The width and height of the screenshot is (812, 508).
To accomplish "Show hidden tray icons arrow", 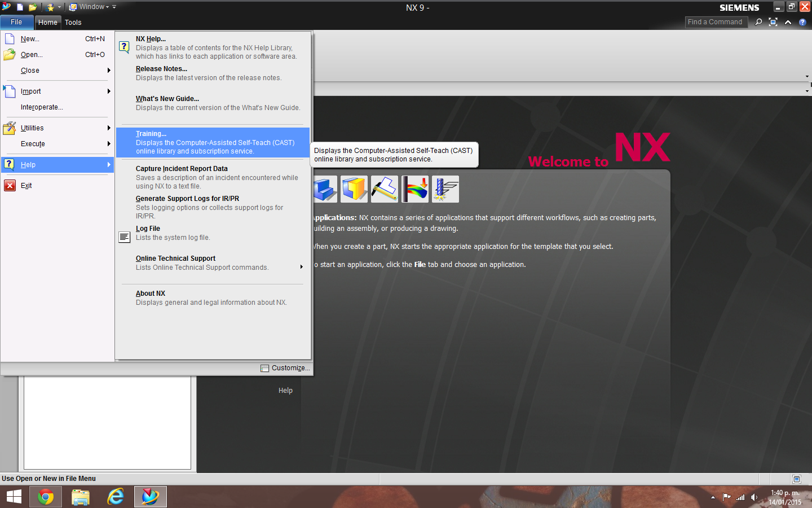I will point(713,497).
